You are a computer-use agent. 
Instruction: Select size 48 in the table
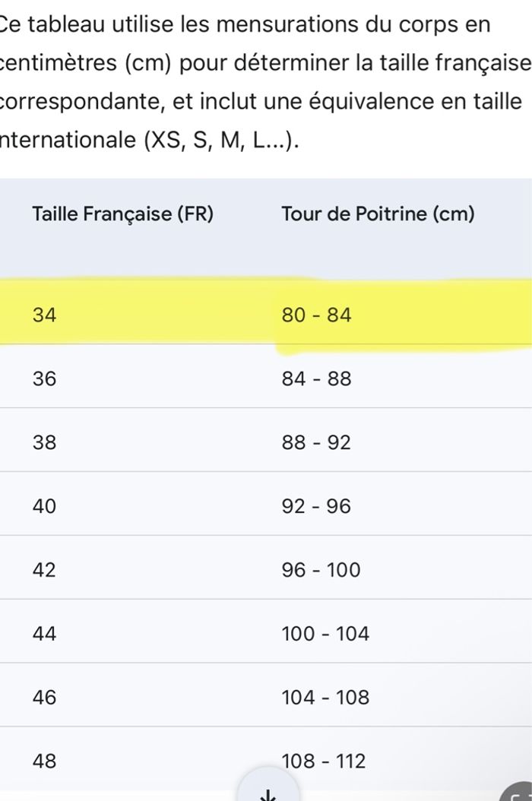(x=44, y=761)
